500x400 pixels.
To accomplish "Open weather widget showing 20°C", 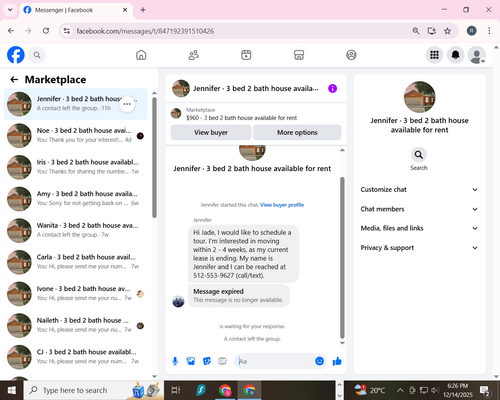I will [x=369, y=390].
